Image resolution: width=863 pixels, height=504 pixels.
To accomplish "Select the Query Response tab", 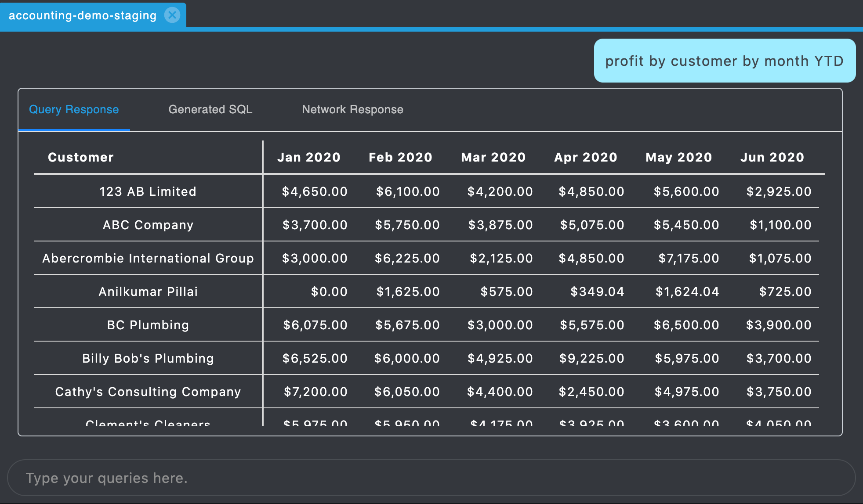I will click(74, 109).
